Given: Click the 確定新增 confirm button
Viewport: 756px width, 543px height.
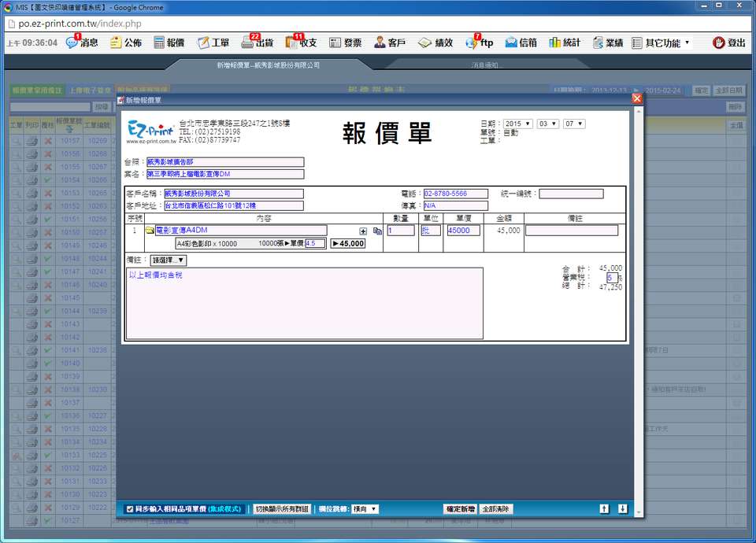Looking at the screenshot, I should pos(460,509).
